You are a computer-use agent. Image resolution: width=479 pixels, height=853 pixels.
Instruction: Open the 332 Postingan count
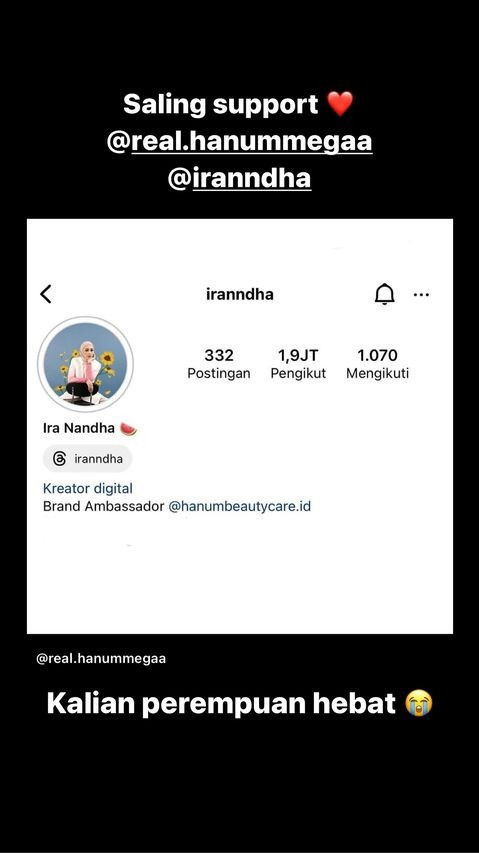219,364
